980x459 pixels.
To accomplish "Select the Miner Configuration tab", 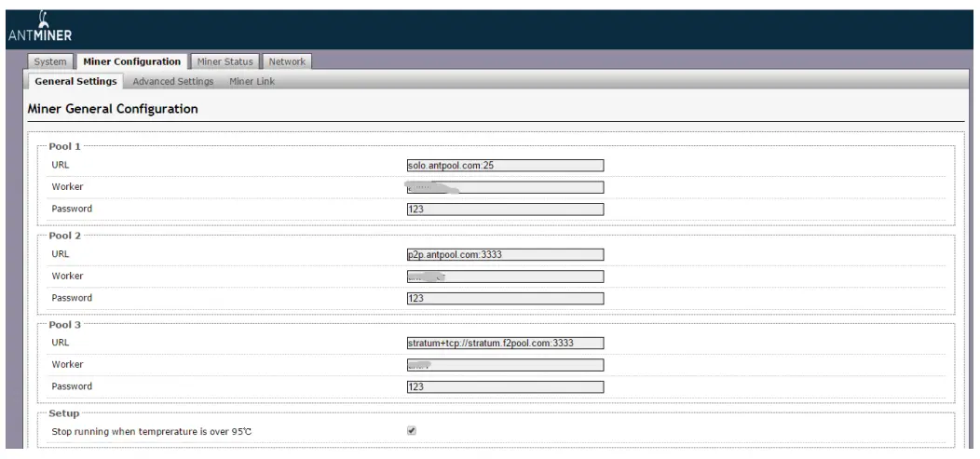I will tap(132, 61).
